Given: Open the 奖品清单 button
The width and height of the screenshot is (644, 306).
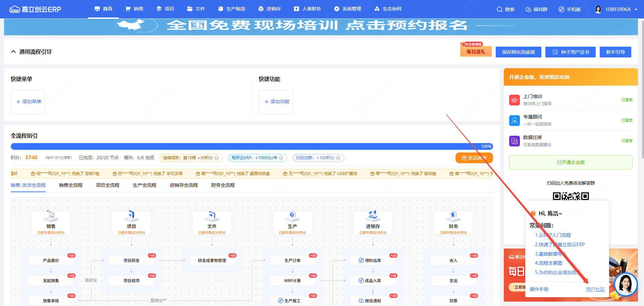Looking at the screenshot, I should click(474, 158).
